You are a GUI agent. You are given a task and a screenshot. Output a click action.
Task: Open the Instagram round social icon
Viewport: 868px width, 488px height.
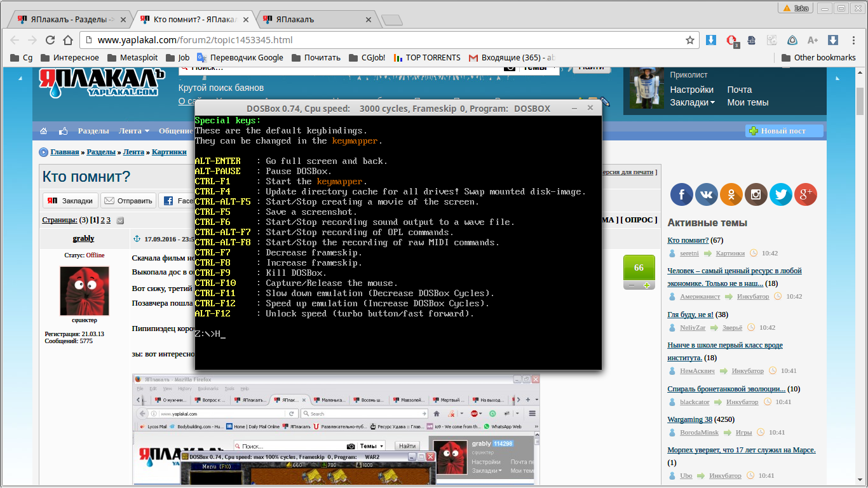click(756, 194)
